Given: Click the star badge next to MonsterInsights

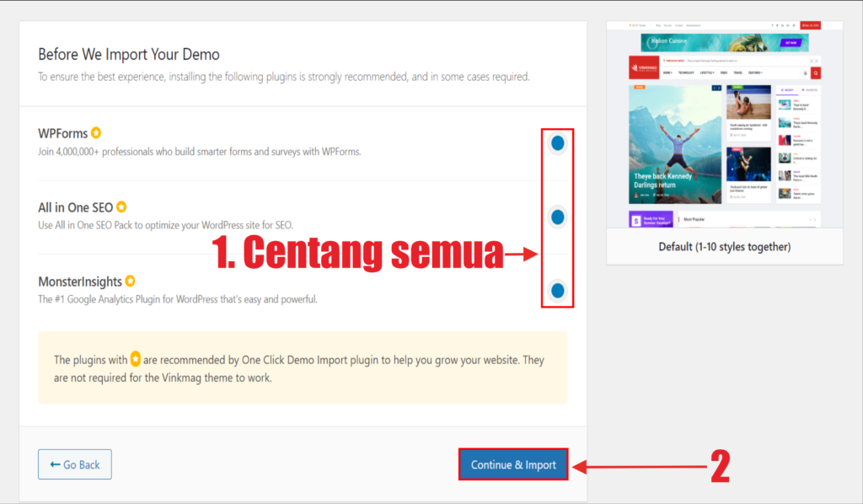Looking at the screenshot, I should click(x=131, y=281).
